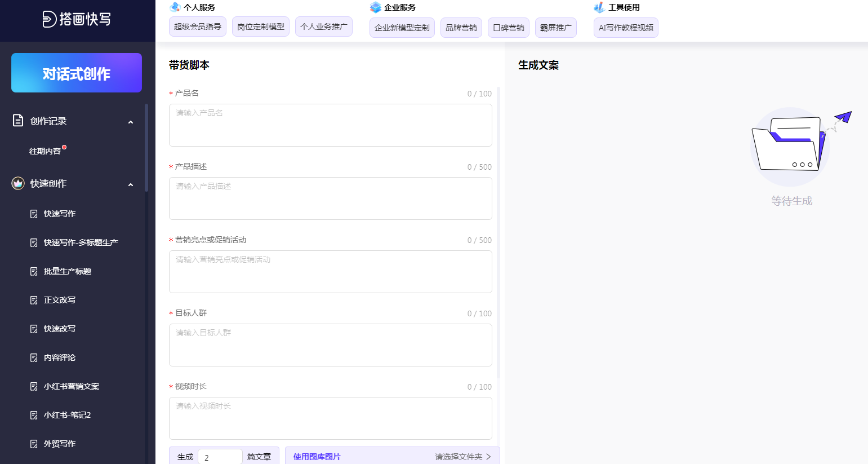
Task: Select the 创作记录 document icon
Action: pyautogui.click(x=17, y=121)
